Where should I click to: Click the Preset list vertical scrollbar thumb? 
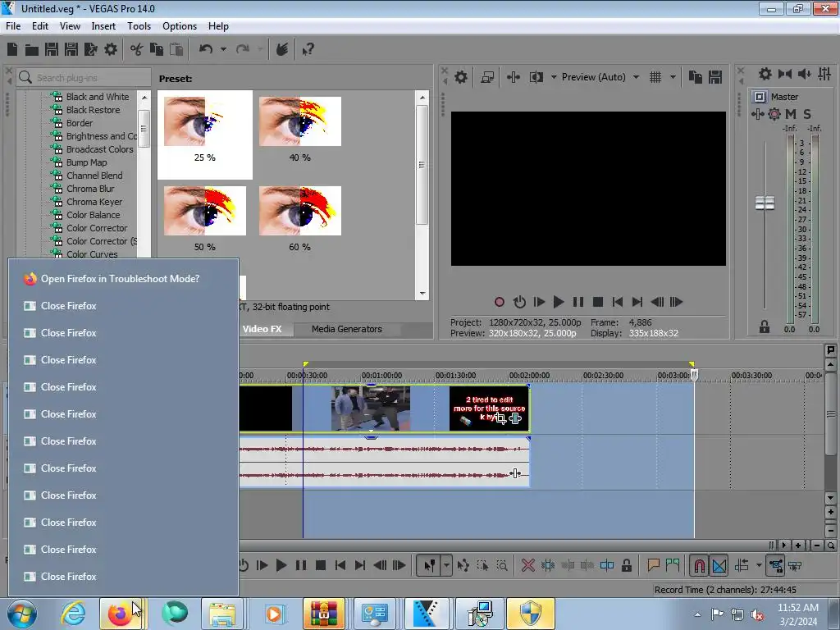point(422,165)
